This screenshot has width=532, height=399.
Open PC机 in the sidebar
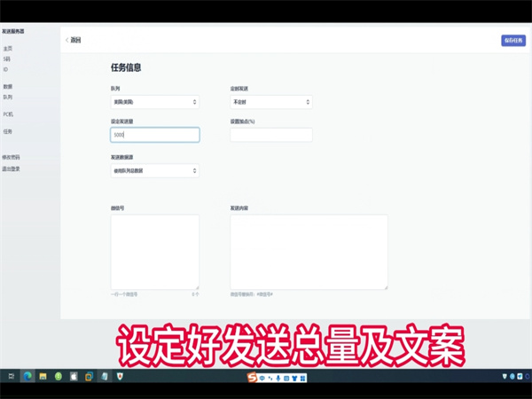coord(9,114)
